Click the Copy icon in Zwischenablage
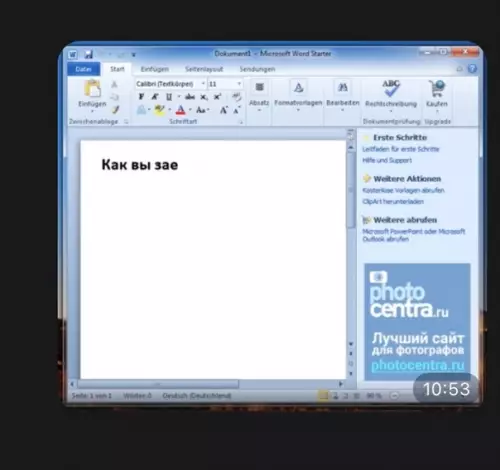 tap(114, 97)
